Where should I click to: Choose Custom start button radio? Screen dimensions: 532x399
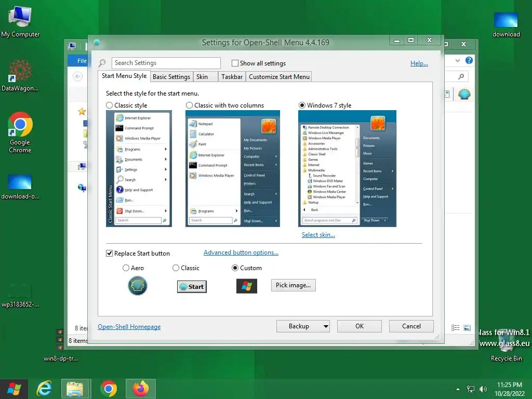[x=235, y=268]
